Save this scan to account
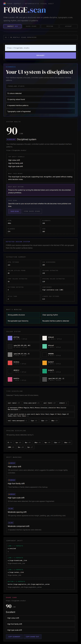The image size is (81, 644). (14, 211)
